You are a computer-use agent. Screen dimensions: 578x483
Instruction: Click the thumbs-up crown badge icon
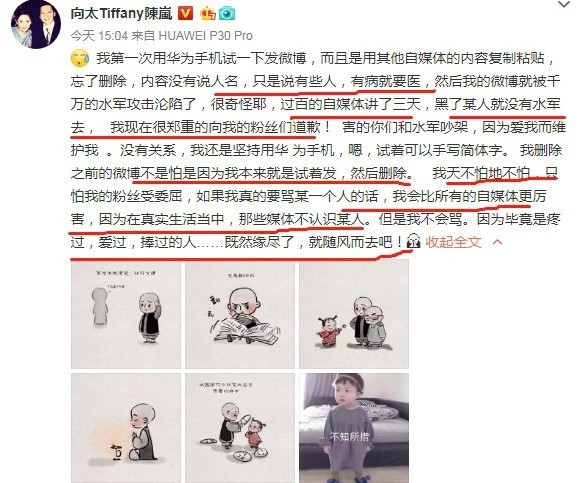click(x=207, y=14)
